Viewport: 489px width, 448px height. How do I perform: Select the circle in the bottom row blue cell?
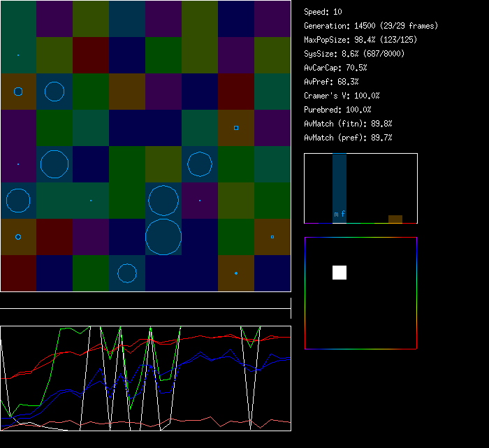(x=127, y=273)
